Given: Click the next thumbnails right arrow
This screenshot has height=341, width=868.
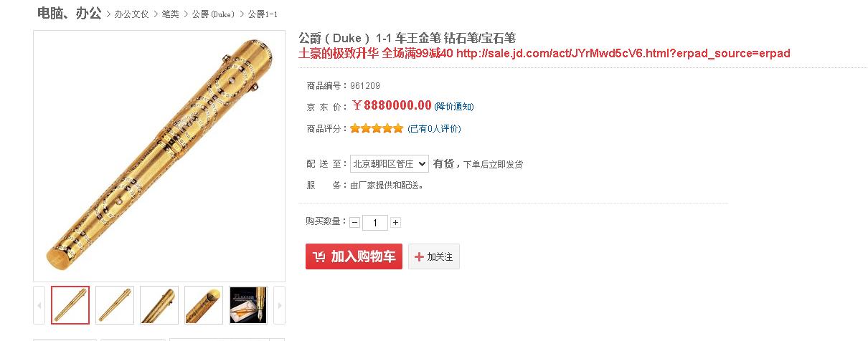Looking at the screenshot, I should (280, 305).
